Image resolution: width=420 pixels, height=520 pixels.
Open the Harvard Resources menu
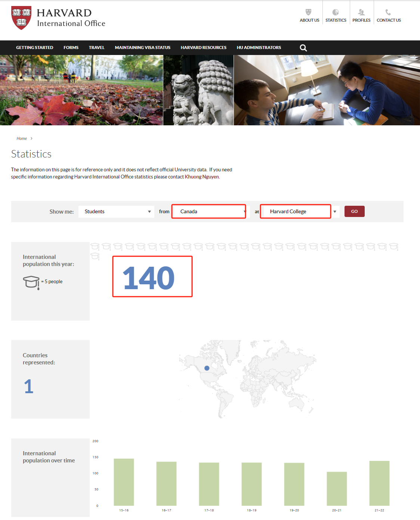point(203,48)
